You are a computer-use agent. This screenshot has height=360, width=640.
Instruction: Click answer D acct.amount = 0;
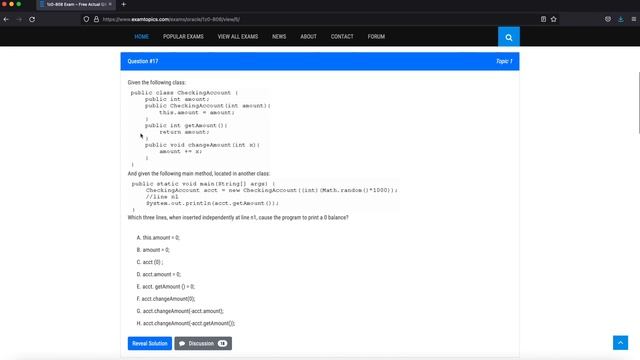pos(159,274)
